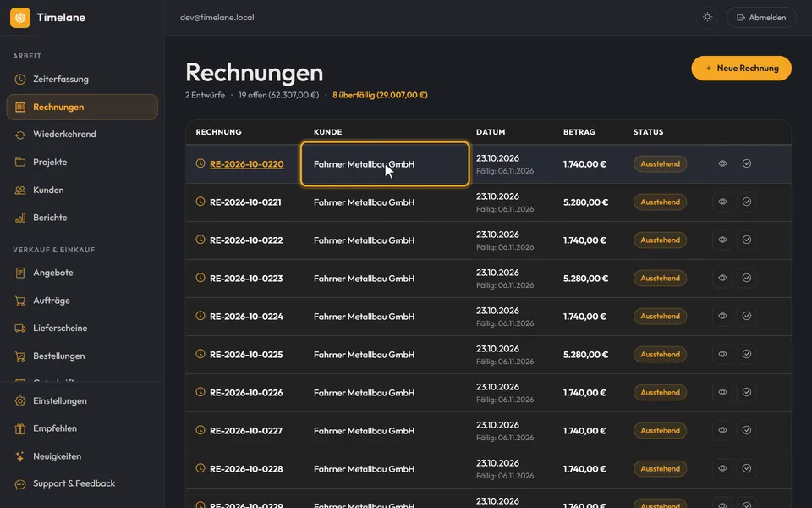Click date cell of RE-2026-10-0225
The height and width of the screenshot is (508, 812).
(x=505, y=355)
